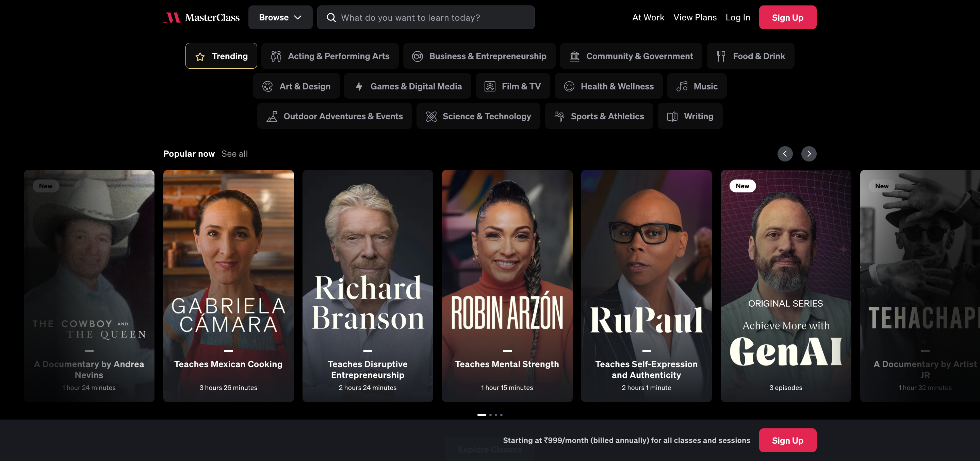This screenshot has width=980, height=461.
Task: Click the Health & Wellness smiley icon
Action: 569,86
